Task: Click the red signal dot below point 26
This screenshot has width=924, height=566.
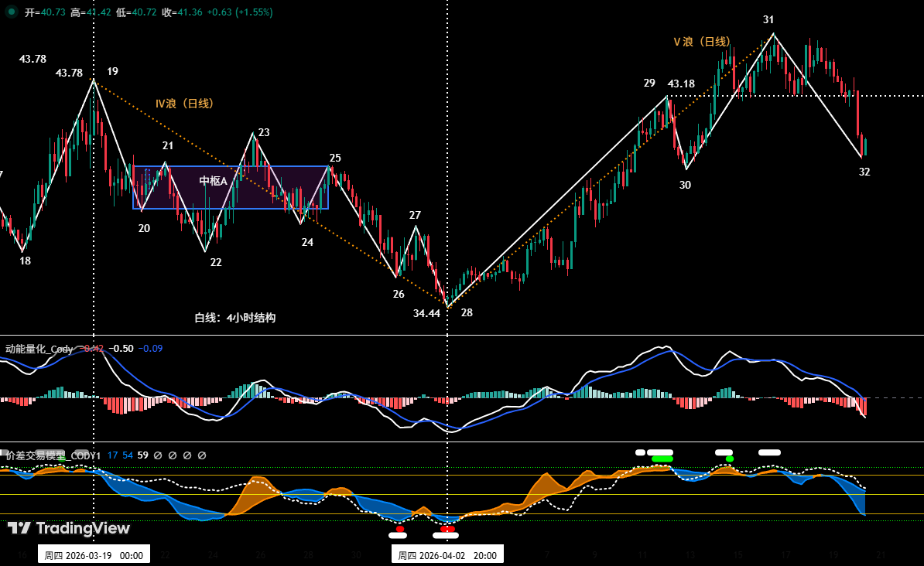Action: [x=400, y=529]
